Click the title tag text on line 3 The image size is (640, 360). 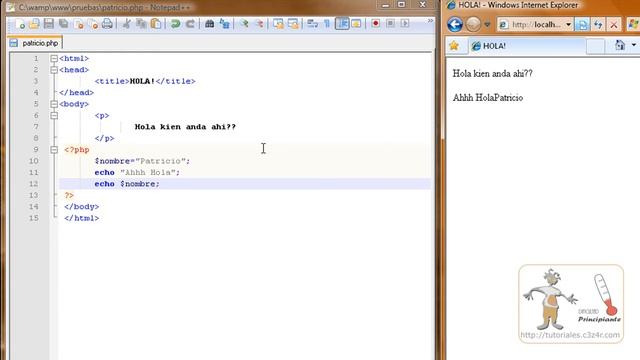145,81
